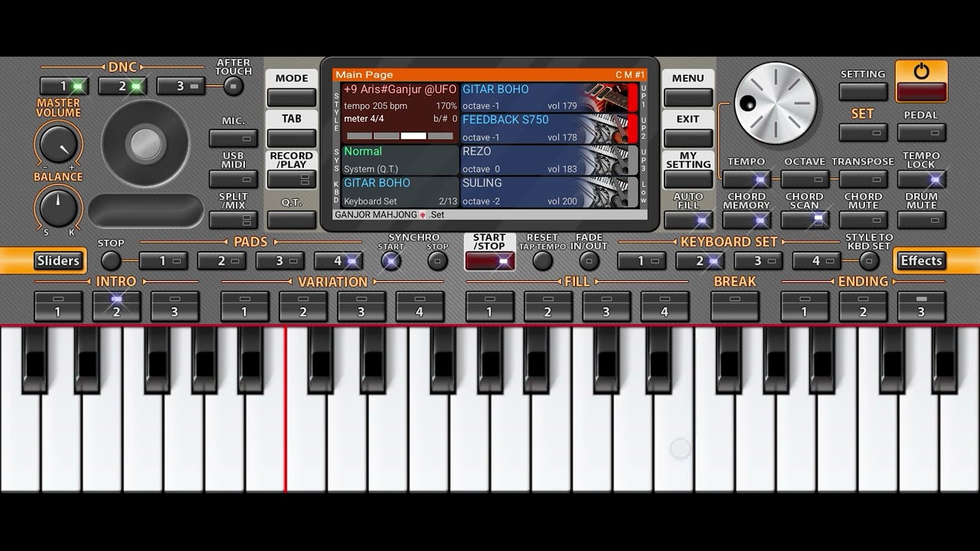
Task: Tap the Reset/Tap Tempo button
Action: click(x=542, y=261)
